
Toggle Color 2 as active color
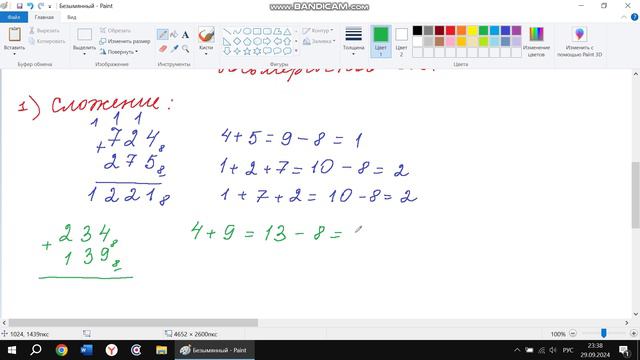pyautogui.click(x=401, y=41)
